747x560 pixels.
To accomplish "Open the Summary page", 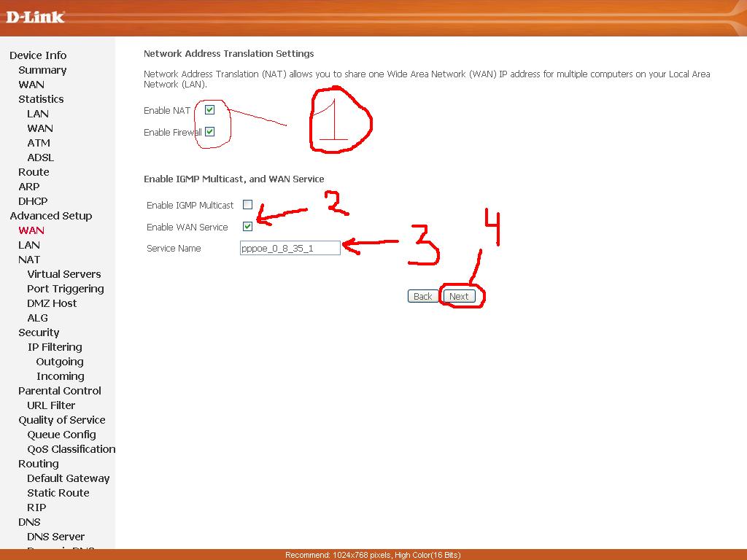I will pos(42,70).
